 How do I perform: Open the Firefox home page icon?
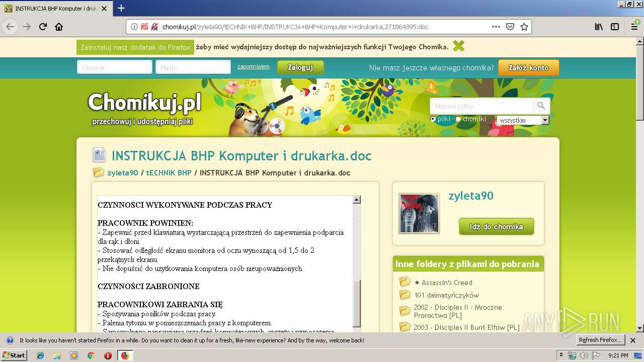click(x=59, y=27)
